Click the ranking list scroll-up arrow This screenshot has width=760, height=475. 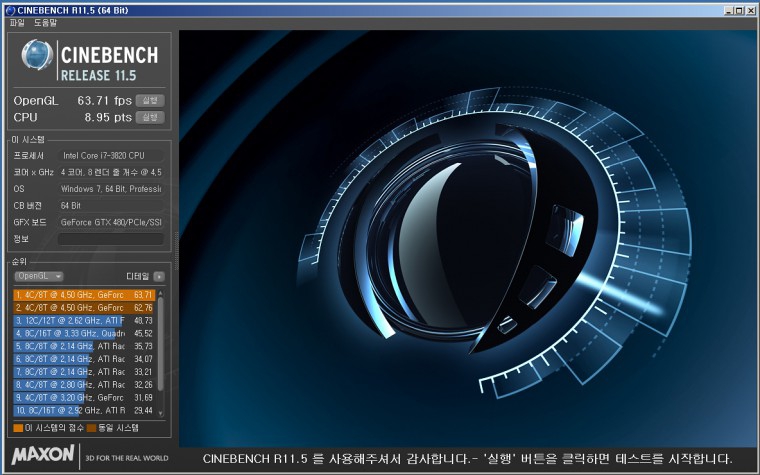click(160, 293)
